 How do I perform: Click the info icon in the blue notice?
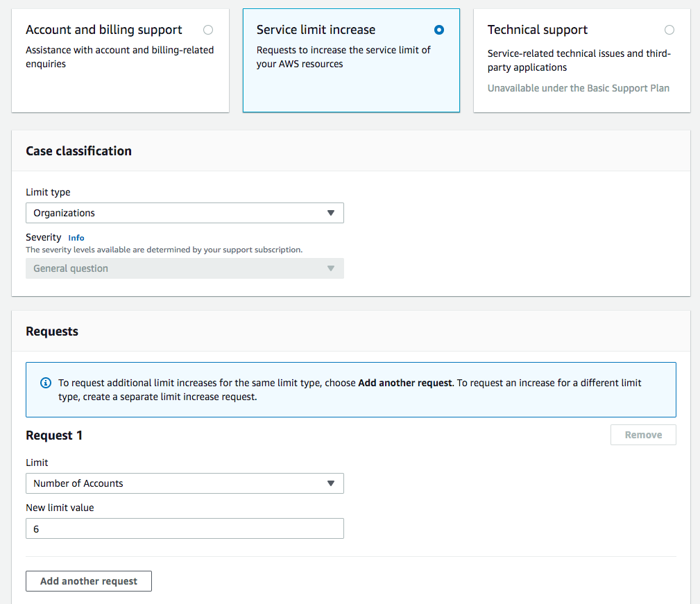coord(46,383)
